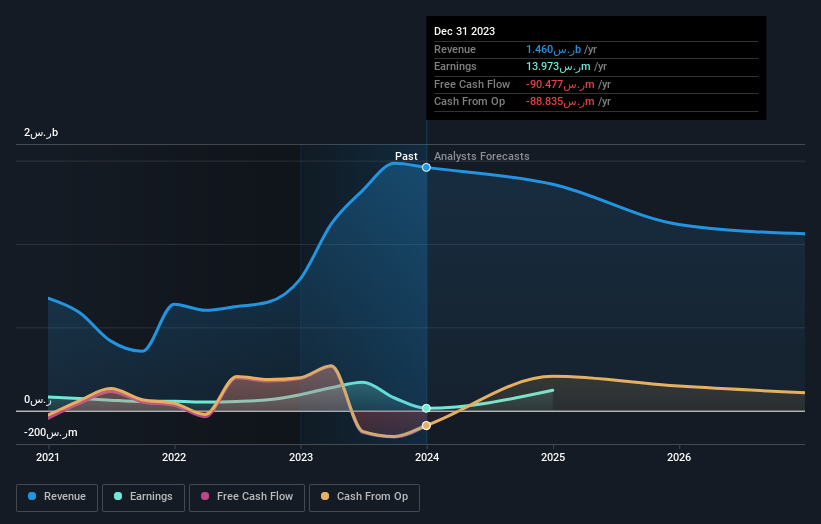Click the 'Dec 31 2023' tooltip date
This screenshot has height=524, width=821.
point(464,31)
